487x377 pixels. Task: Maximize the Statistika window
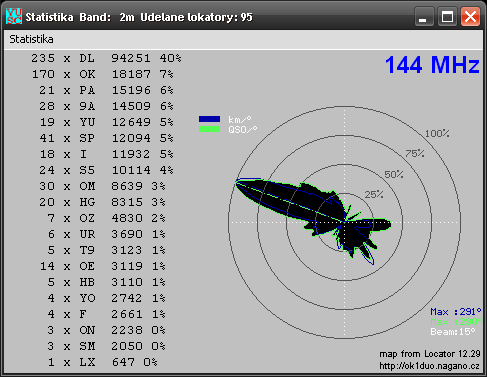(x=447, y=17)
